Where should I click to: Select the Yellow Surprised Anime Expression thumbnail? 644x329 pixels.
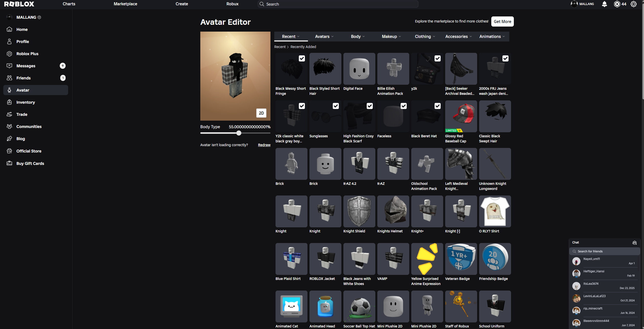point(427,259)
